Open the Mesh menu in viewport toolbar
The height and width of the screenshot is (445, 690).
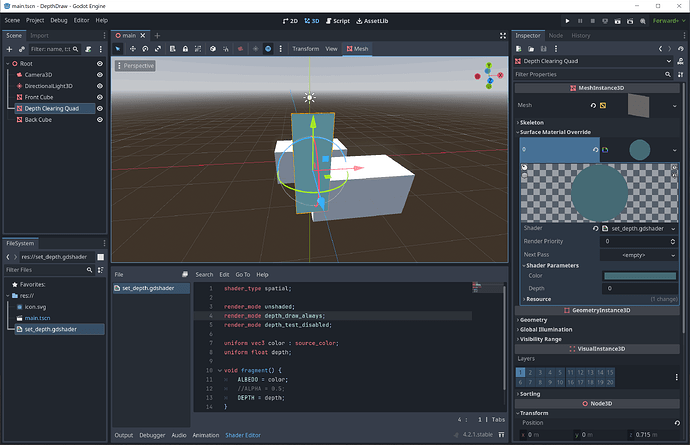click(x=357, y=49)
